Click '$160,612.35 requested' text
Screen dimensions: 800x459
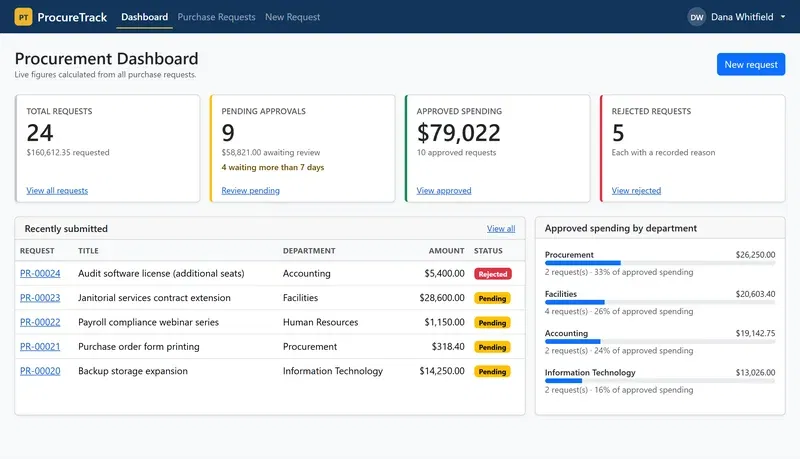68,152
